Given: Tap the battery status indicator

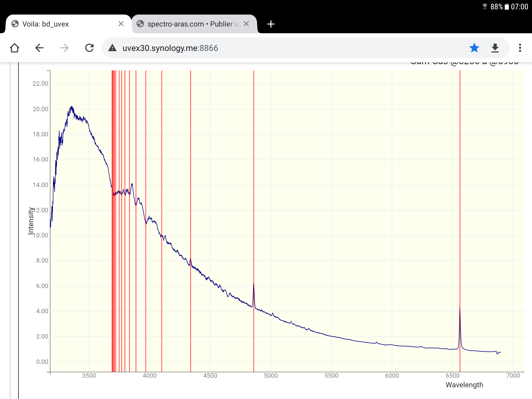Looking at the screenshot, I should click(507, 7).
